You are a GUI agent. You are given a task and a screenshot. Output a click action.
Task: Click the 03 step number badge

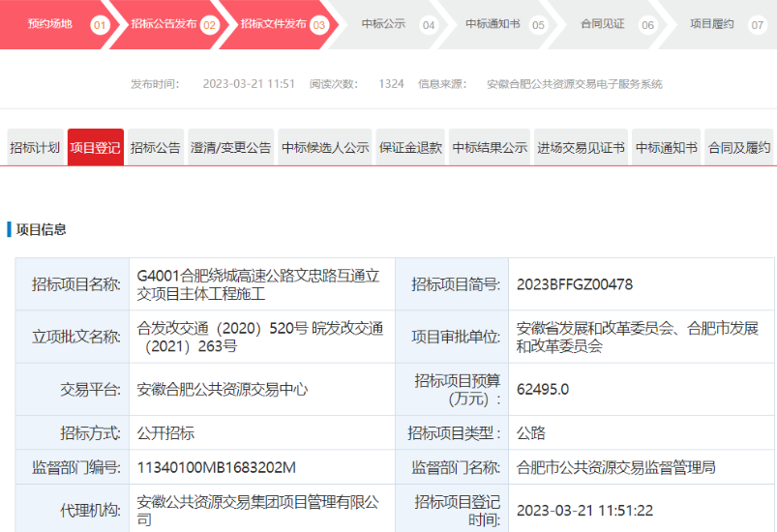318,25
